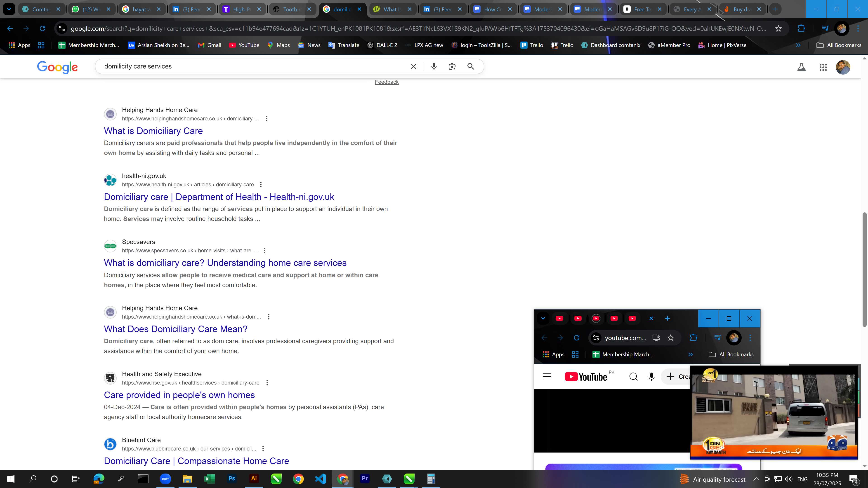
Task: Open Chrome extensions puzzle icon
Action: click(x=801, y=29)
